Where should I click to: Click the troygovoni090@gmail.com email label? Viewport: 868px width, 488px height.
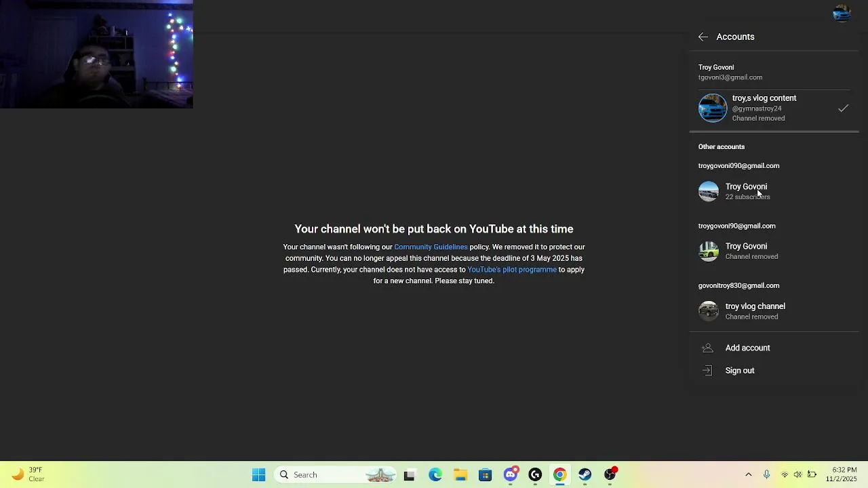(738, 165)
